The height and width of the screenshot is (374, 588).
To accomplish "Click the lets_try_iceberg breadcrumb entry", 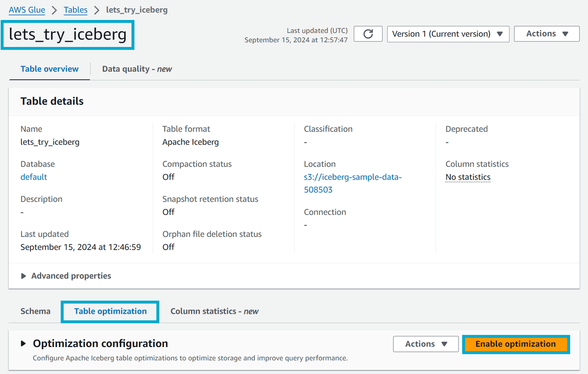I will click(137, 9).
